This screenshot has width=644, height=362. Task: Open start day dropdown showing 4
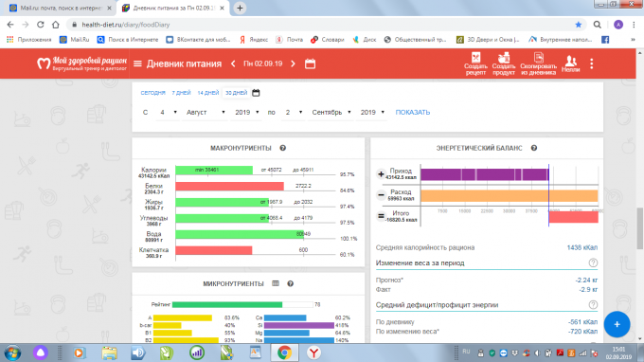point(168,112)
